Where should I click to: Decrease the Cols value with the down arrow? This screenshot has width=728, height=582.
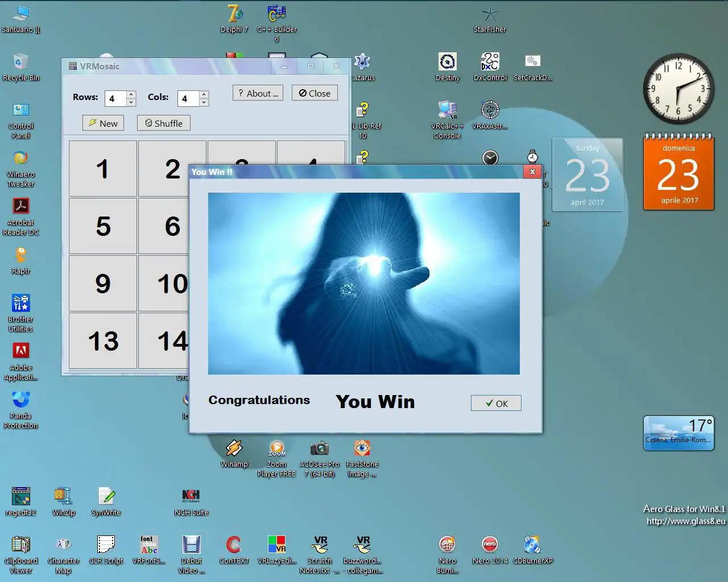click(x=202, y=102)
